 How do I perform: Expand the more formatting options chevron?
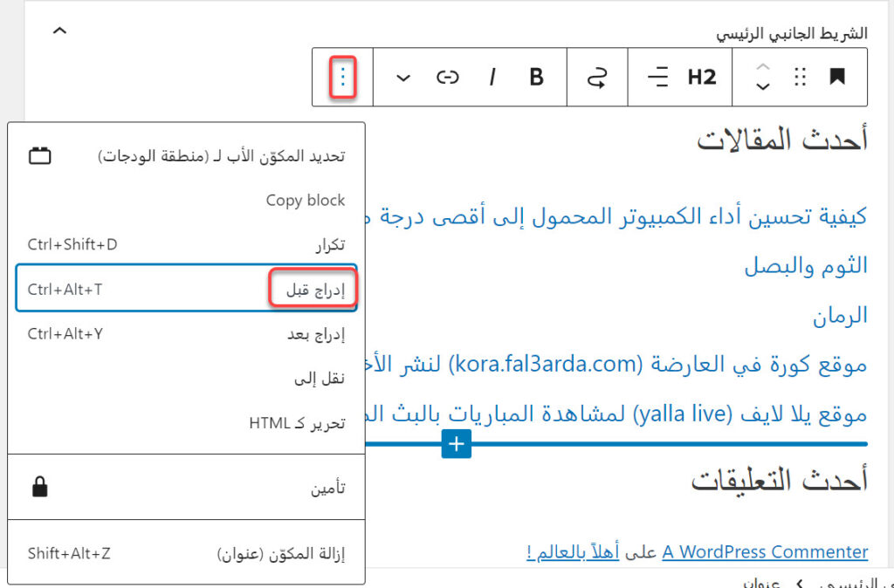click(x=403, y=78)
